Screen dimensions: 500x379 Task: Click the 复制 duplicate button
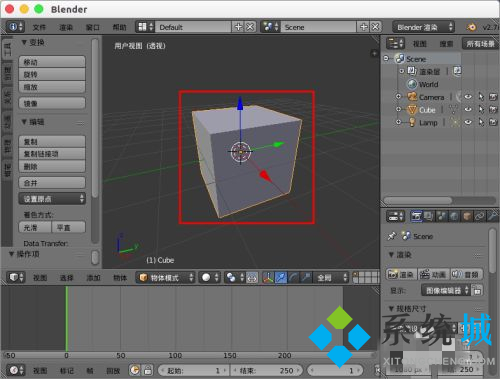(x=52, y=141)
